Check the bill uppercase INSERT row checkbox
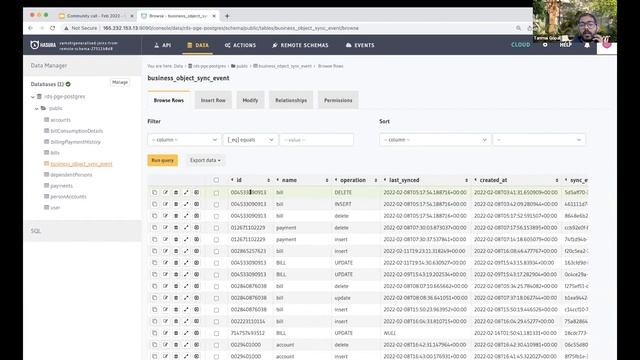This screenshot has height=360, width=640. pos(216,204)
